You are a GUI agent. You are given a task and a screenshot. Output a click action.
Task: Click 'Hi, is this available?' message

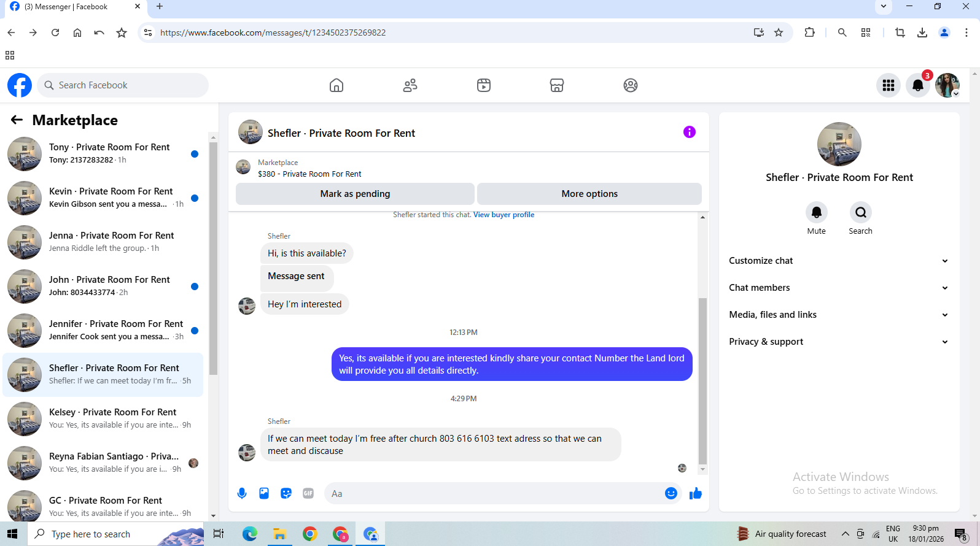pos(307,253)
